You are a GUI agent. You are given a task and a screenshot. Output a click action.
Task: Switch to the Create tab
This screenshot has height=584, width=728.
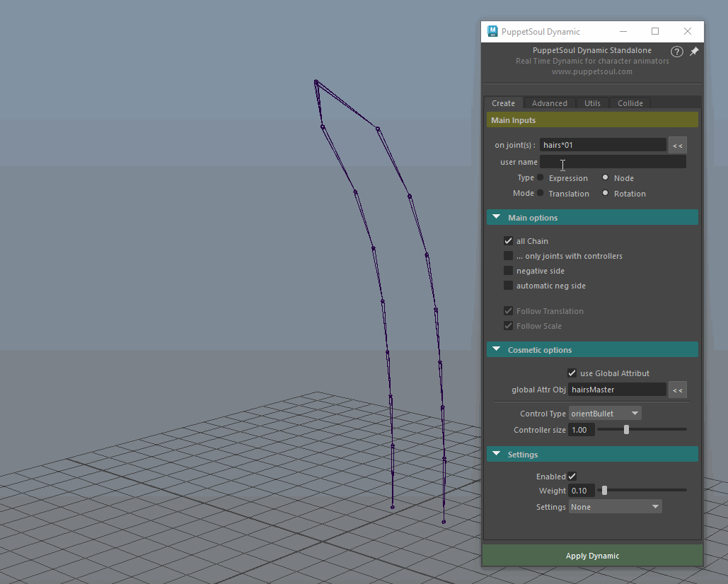pyautogui.click(x=503, y=103)
